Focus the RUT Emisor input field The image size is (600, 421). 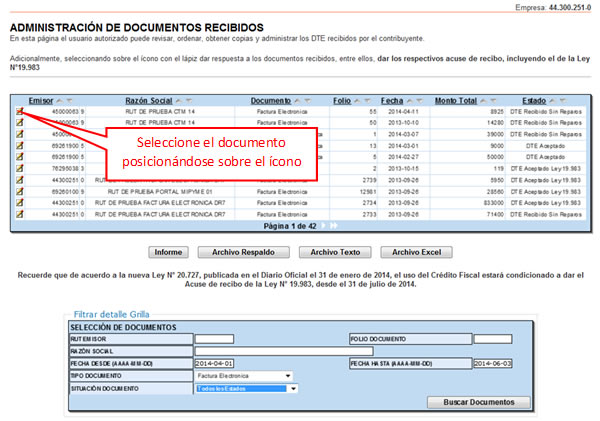point(214,339)
